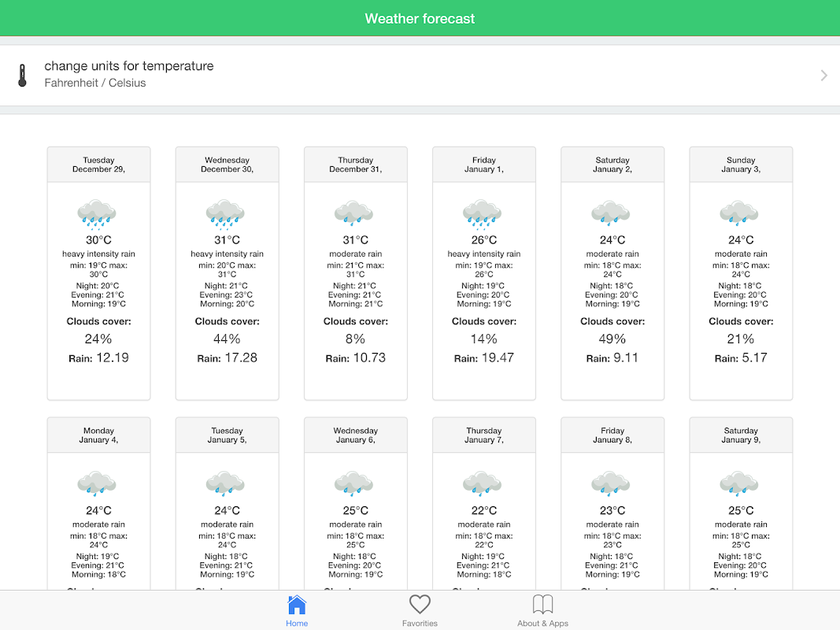This screenshot has height=630, width=840.
Task: Select the Saturday January 2 header
Action: coord(612,165)
